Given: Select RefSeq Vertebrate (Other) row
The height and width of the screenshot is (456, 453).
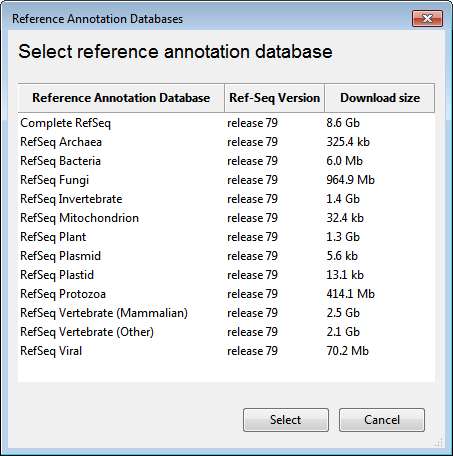Looking at the screenshot, I should click(226, 332).
